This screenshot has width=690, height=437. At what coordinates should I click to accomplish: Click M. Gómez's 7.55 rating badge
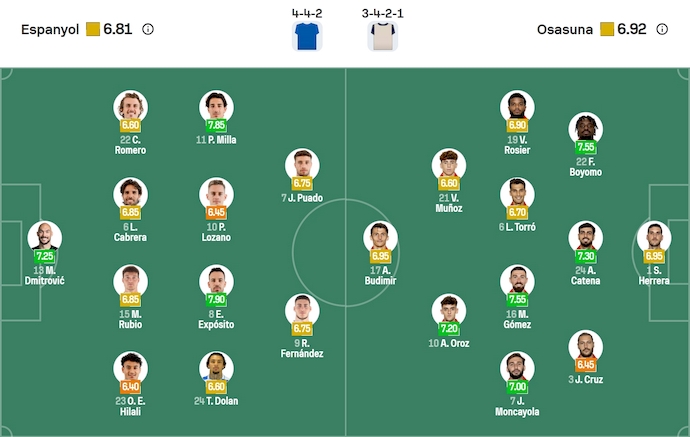coord(517,299)
